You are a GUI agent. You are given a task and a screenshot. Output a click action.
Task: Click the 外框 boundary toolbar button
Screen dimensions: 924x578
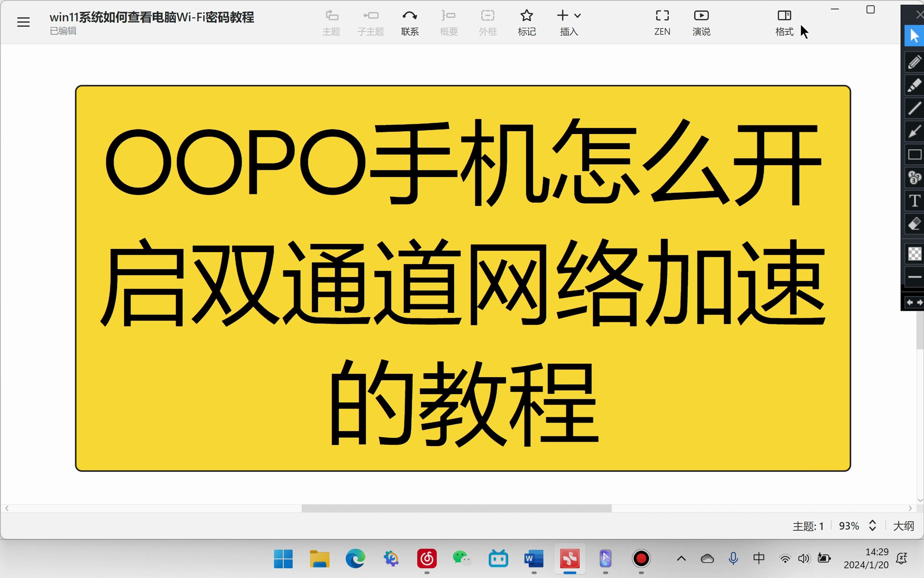488,23
